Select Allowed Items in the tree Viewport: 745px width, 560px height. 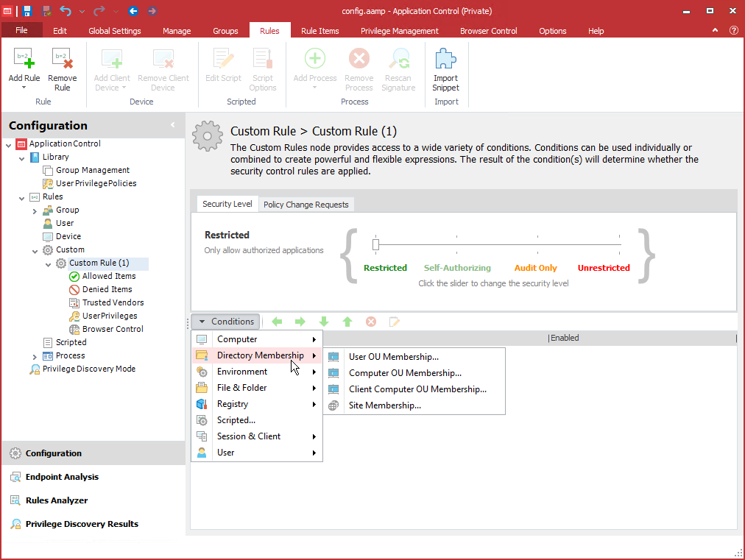pos(109,276)
